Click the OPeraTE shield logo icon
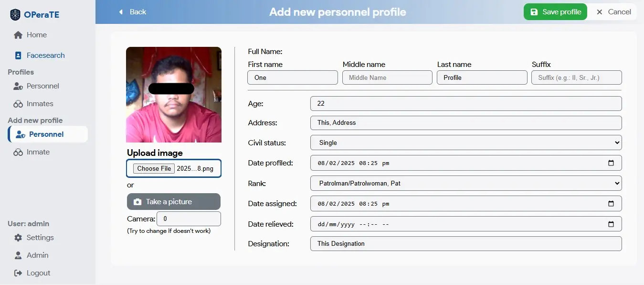Viewport: 644px width, 285px height. [x=15, y=15]
